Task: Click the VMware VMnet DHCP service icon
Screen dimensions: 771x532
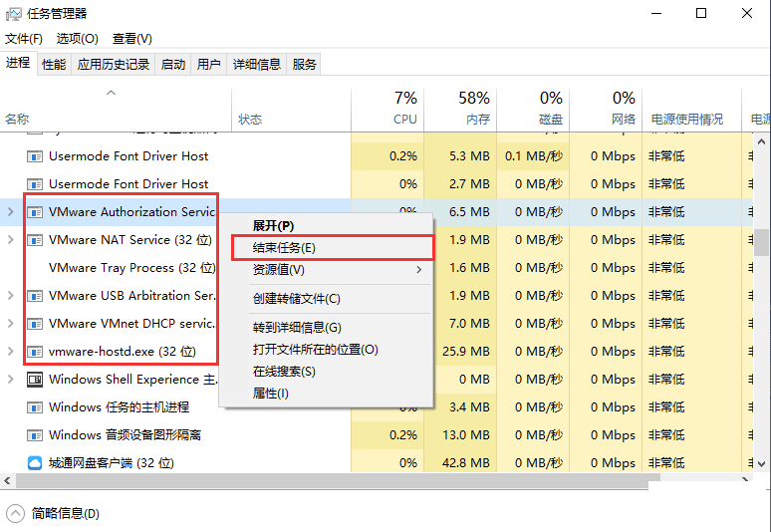Action: pos(35,324)
